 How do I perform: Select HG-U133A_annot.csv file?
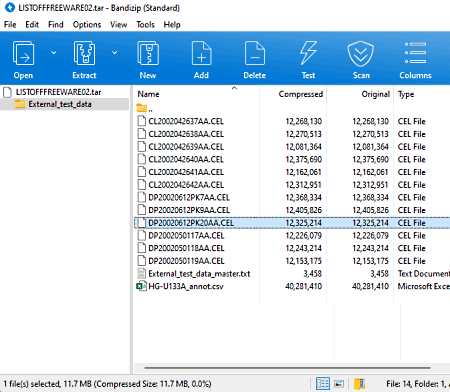point(186,286)
